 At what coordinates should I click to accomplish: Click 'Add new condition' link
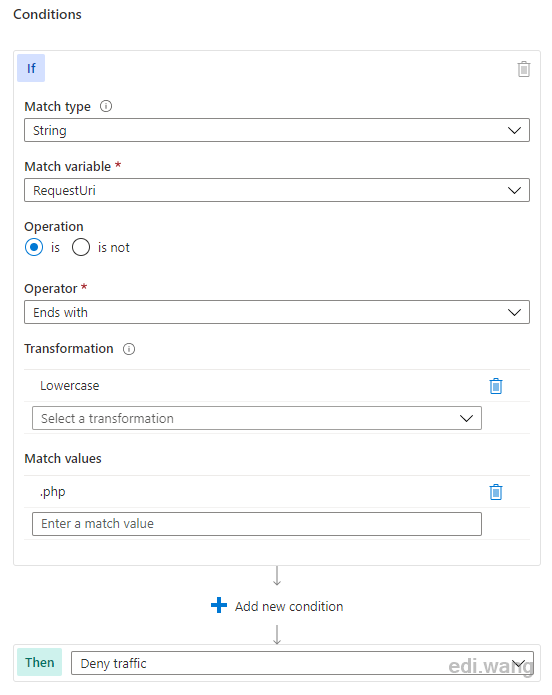click(x=289, y=606)
